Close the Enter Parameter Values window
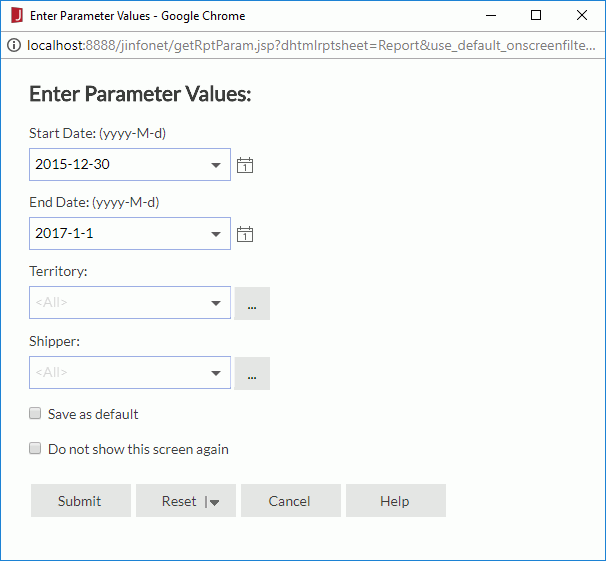The image size is (606, 561). (x=582, y=15)
